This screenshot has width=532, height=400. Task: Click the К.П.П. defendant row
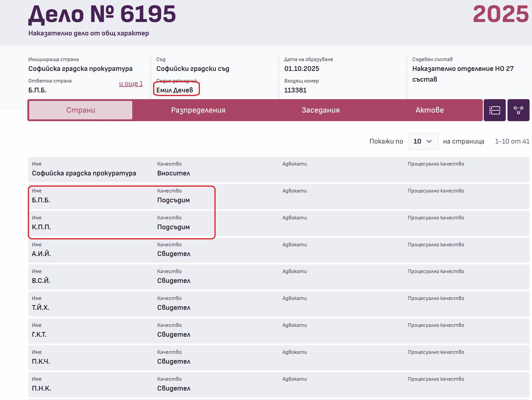coord(41,227)
